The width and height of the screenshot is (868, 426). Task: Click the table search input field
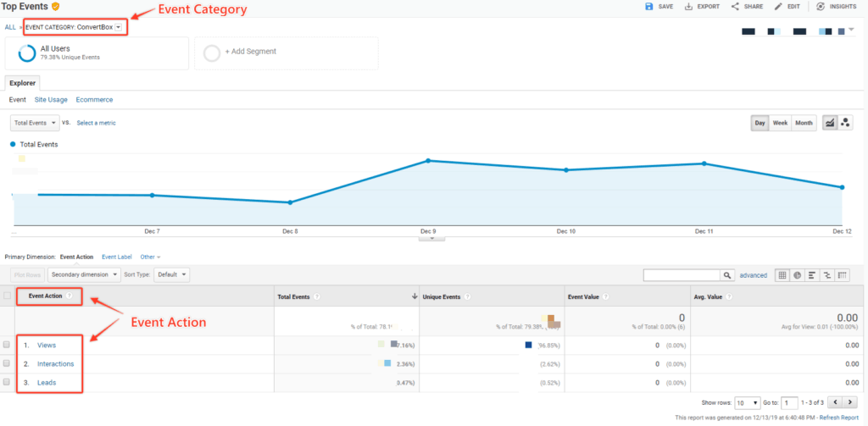click(682, 275)
